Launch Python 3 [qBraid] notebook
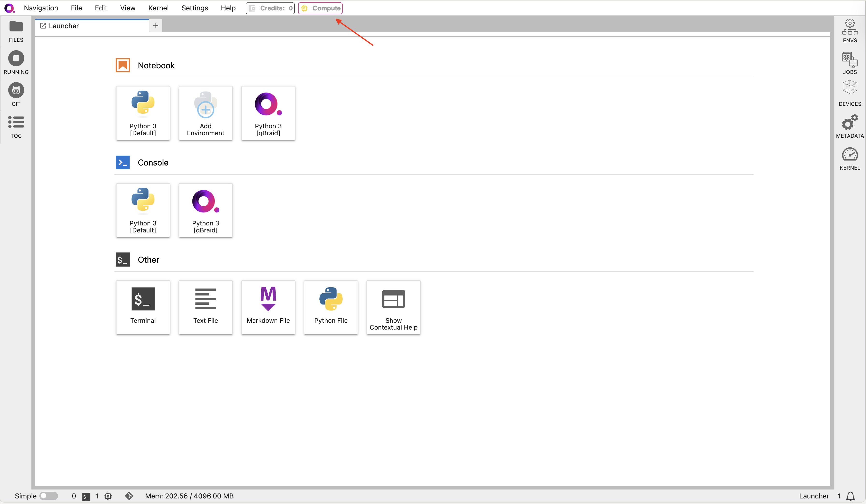The height and width of the screenshot is (504, 866). (268, 113)
